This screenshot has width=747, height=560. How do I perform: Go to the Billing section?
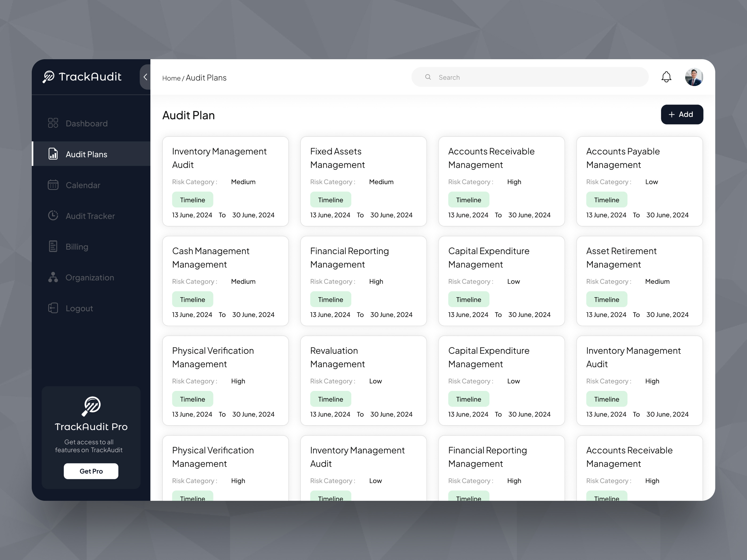click(77, 246)
